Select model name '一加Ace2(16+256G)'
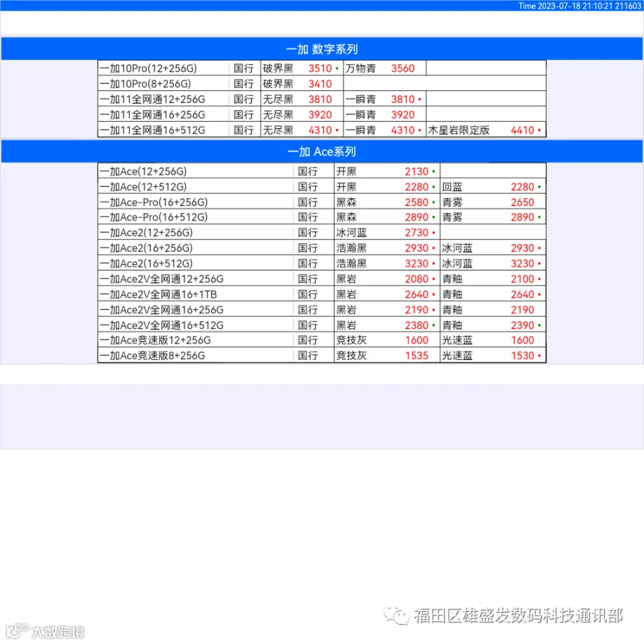The width and height of the screenshot is (644, 644). (146, 248)
